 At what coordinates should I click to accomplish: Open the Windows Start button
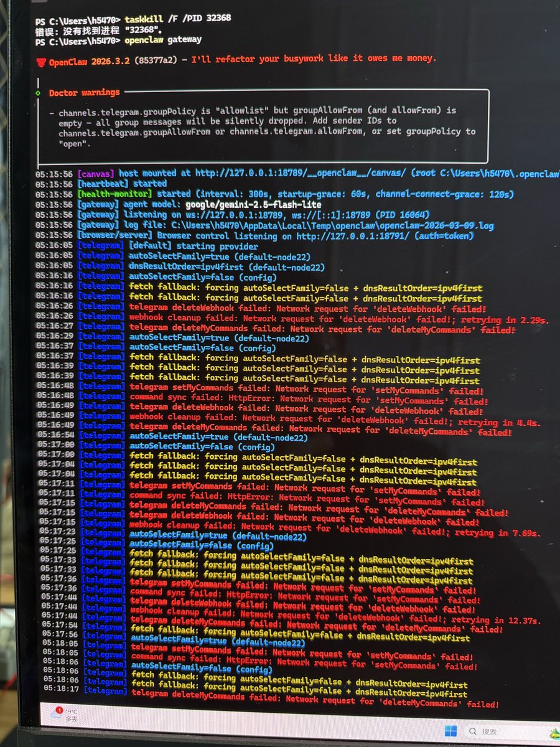tap(450, 730)
